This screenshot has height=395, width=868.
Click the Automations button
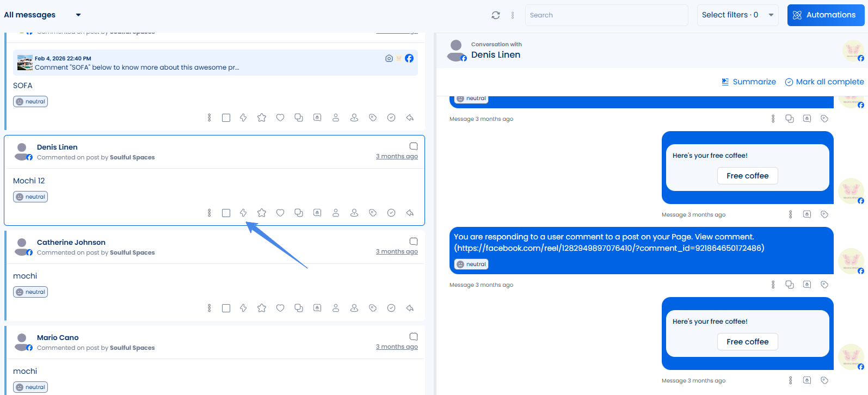tap(826, 15)
